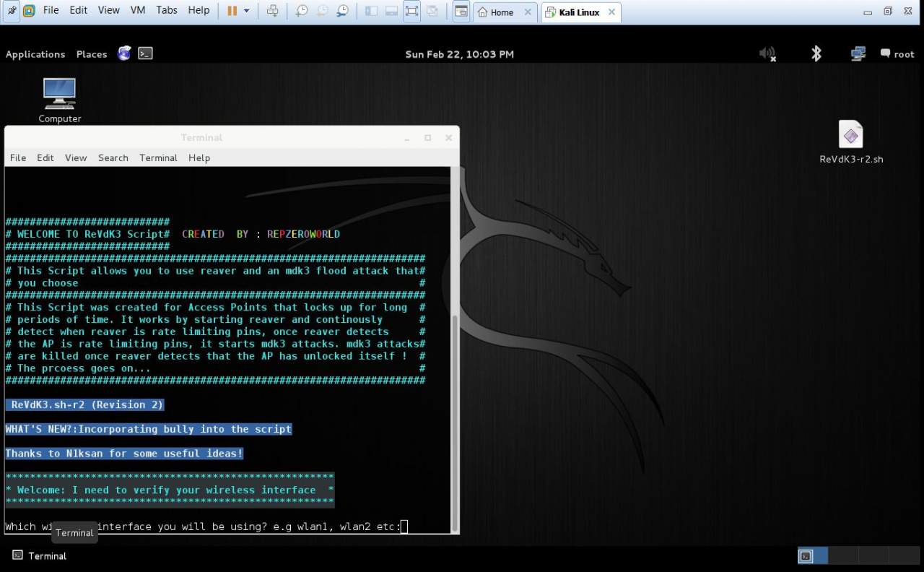Image resolution: width=924 pixels, height=572 pixels.
Task: Open the Terminal menu in terminal menubar
Action: point(158,158)
